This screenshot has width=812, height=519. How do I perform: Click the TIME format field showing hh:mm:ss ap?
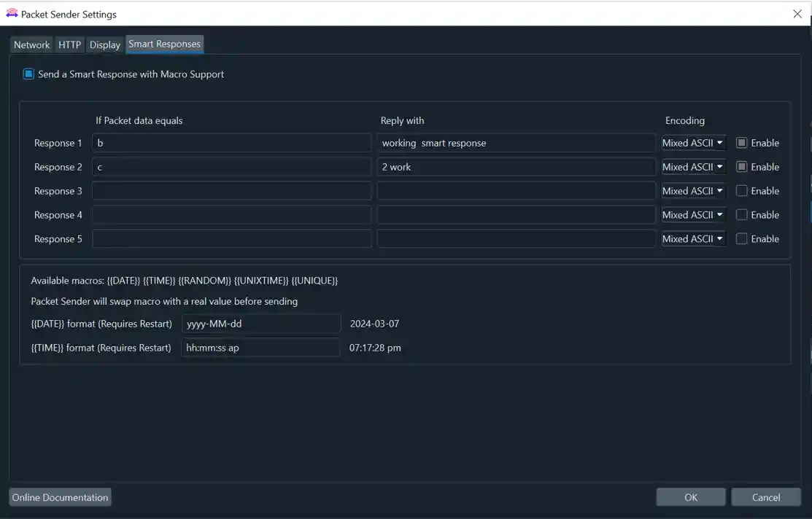[x=261, y=347]
